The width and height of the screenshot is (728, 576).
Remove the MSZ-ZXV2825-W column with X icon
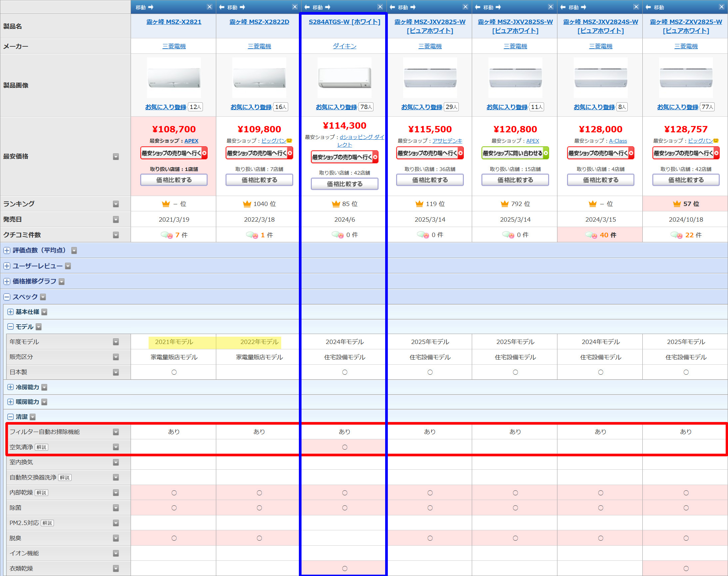[x=722, y=7]
